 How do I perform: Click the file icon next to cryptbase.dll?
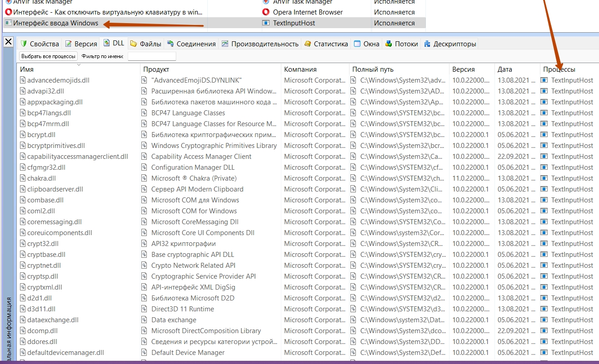point(22,255)
